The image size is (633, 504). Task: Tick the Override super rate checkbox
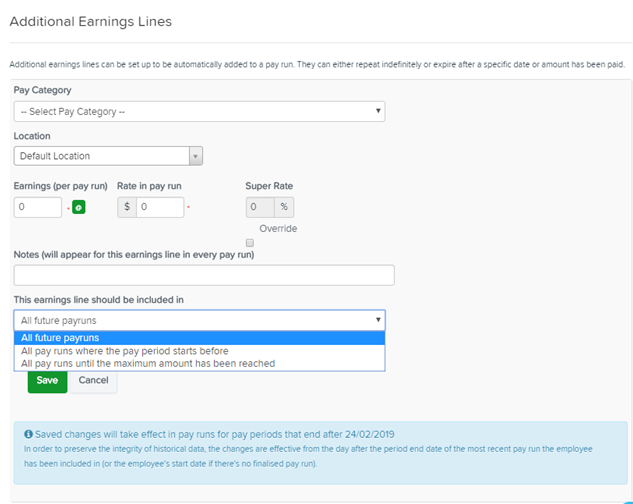coord(250,243)
